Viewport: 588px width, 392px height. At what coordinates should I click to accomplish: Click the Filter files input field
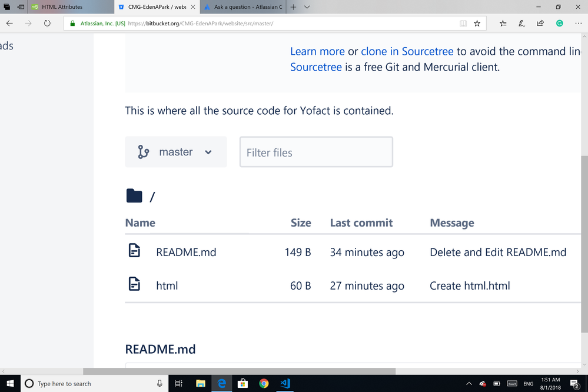(x=316, y=152)
